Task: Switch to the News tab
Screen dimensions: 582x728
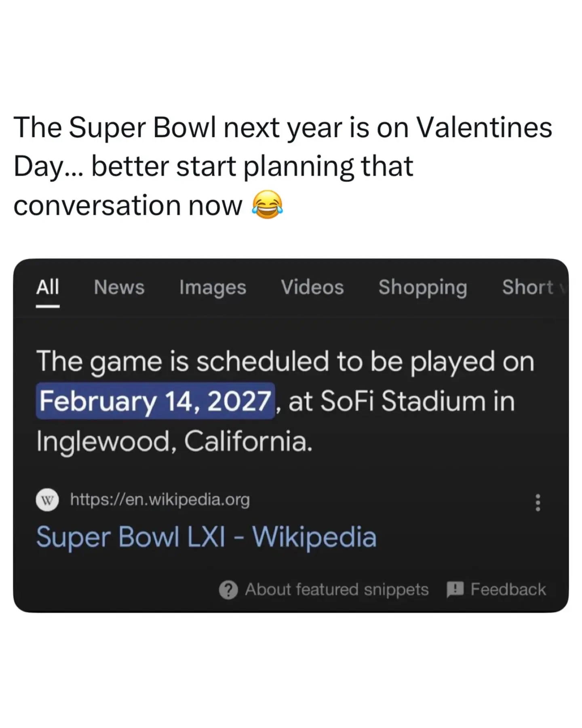Action: point(119,288)
